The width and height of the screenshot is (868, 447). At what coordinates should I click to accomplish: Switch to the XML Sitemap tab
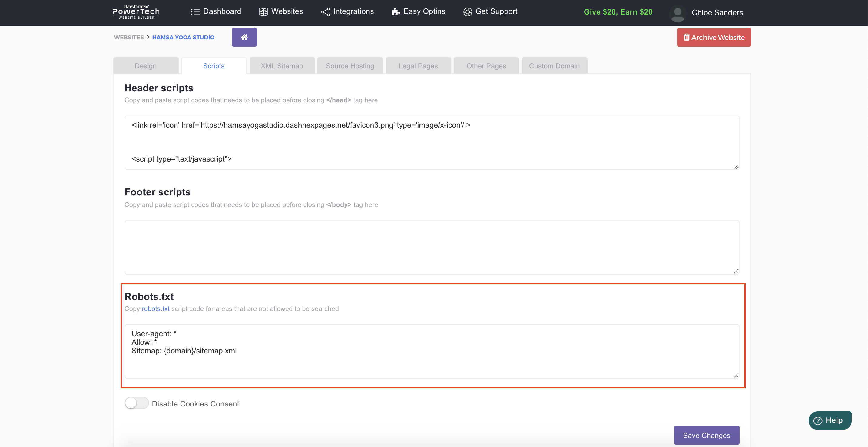point(282,66)
